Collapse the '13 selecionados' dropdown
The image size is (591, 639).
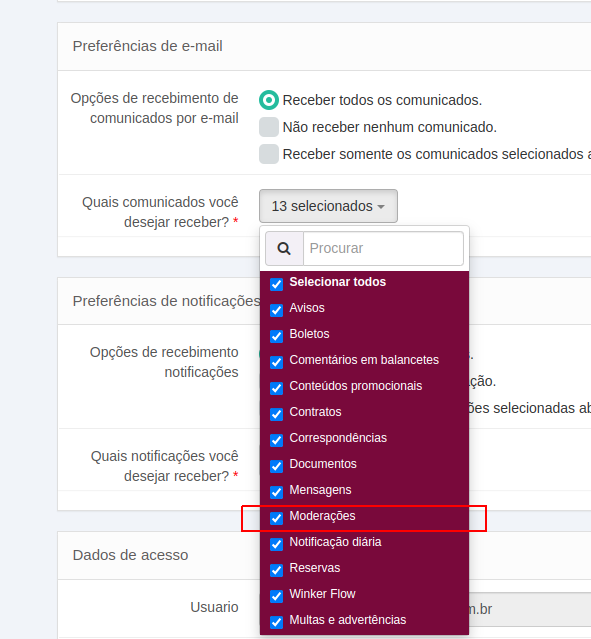click(x=328, y=206)
